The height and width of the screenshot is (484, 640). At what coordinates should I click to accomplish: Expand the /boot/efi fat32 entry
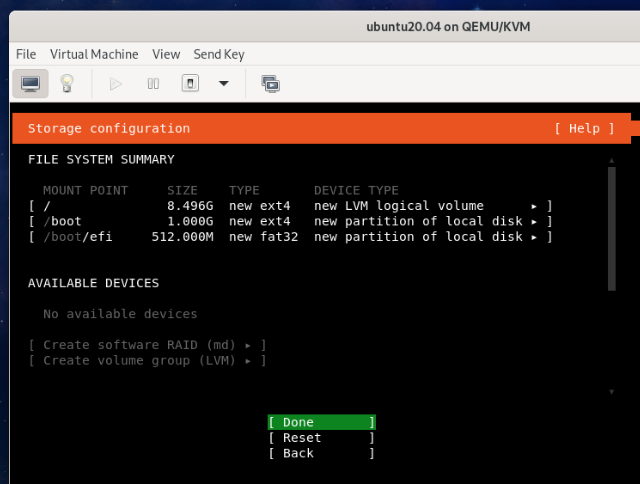point(290,237)
